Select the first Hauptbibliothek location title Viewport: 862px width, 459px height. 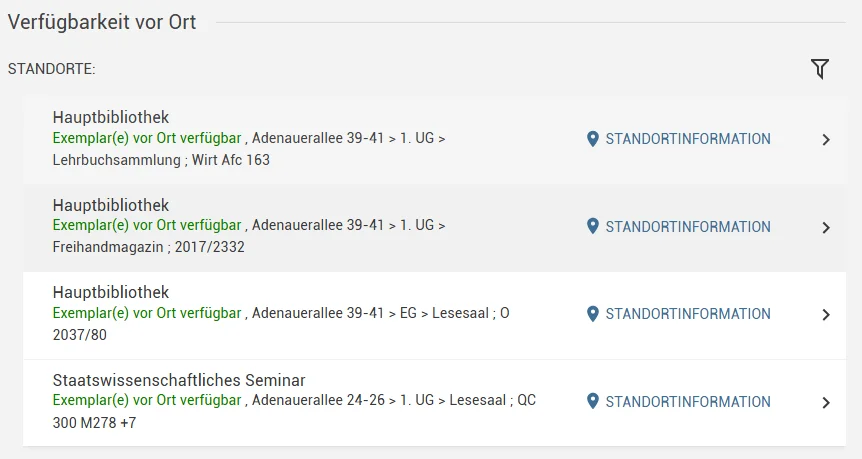pos(111,117)
